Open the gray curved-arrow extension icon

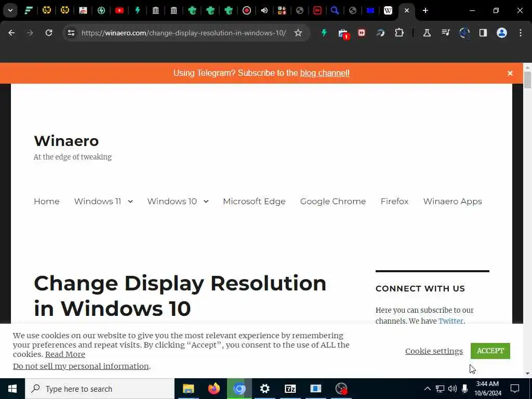coord(380,33)
